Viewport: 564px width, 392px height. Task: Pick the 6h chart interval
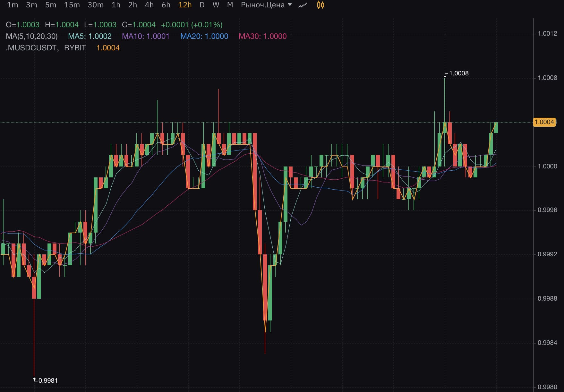coord(166,5)
